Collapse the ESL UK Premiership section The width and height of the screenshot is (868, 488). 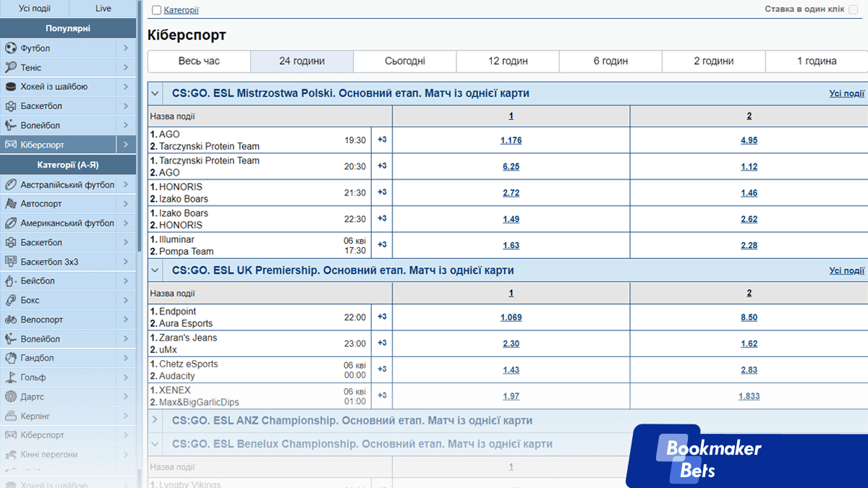pos(155,270)
